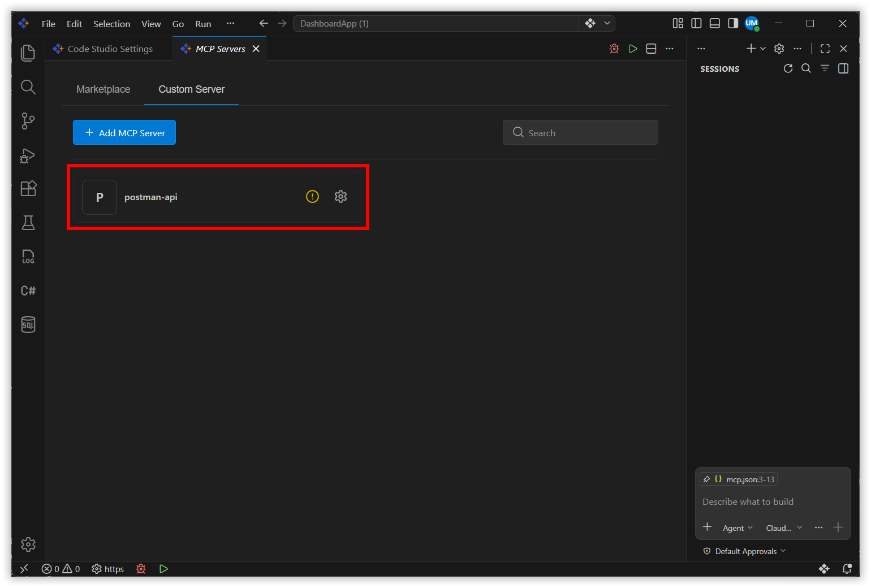The image size is (871, 588).
Task: Open Source Control view in activity bar
Action: click(x=28, y=120)
